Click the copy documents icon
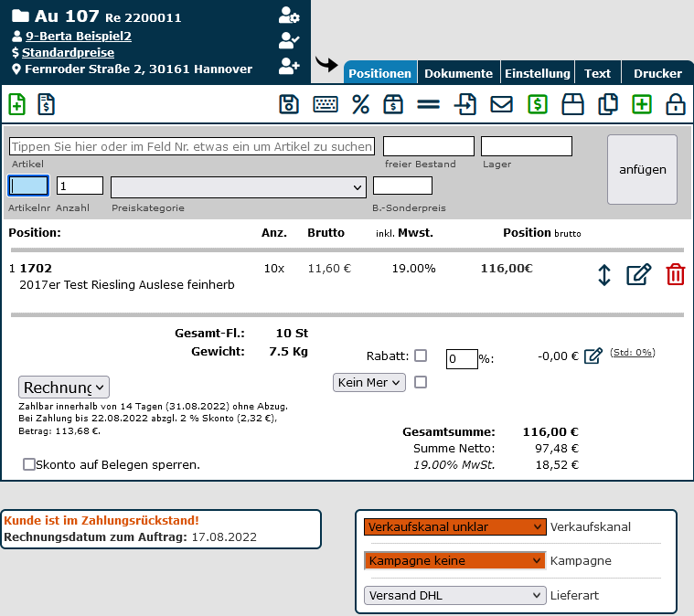The height and width of the screenshot is (616, 694). (x=607, y=104)
